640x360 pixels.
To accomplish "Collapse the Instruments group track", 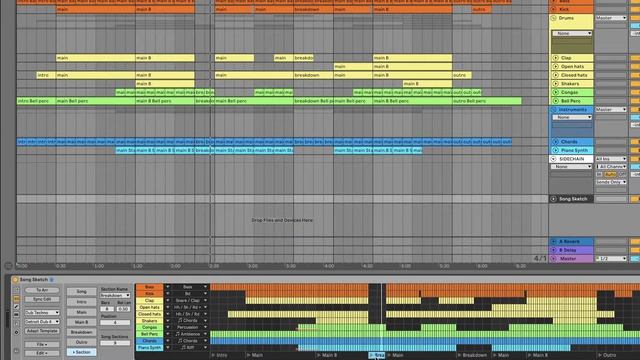I will [554, 110].
